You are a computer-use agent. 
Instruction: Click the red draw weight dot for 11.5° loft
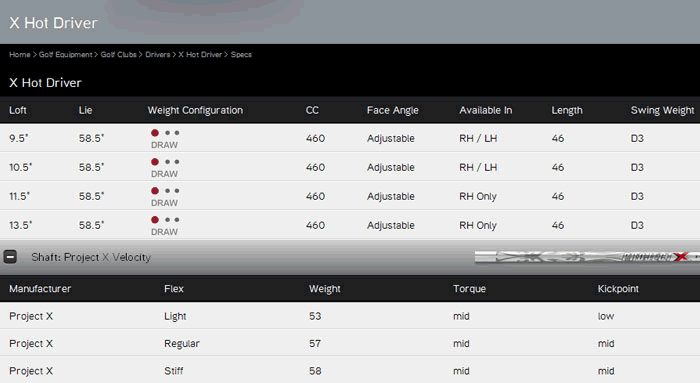pos(155,191)
